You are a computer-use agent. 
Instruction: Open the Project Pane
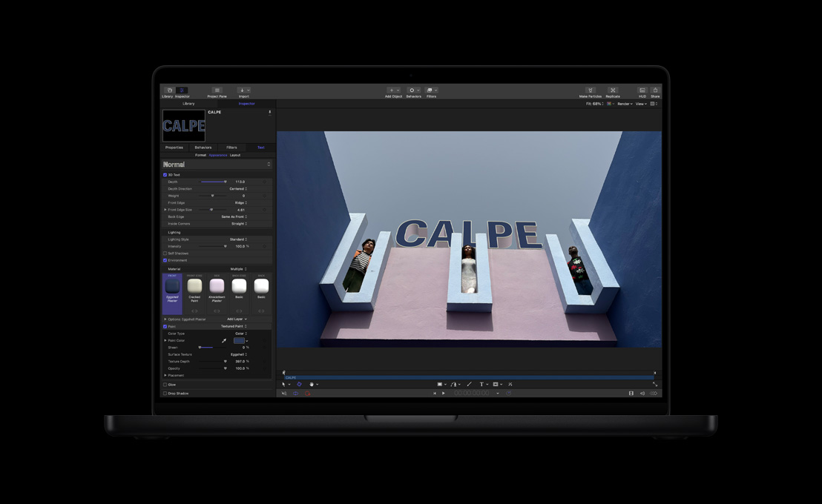(217, 90)
